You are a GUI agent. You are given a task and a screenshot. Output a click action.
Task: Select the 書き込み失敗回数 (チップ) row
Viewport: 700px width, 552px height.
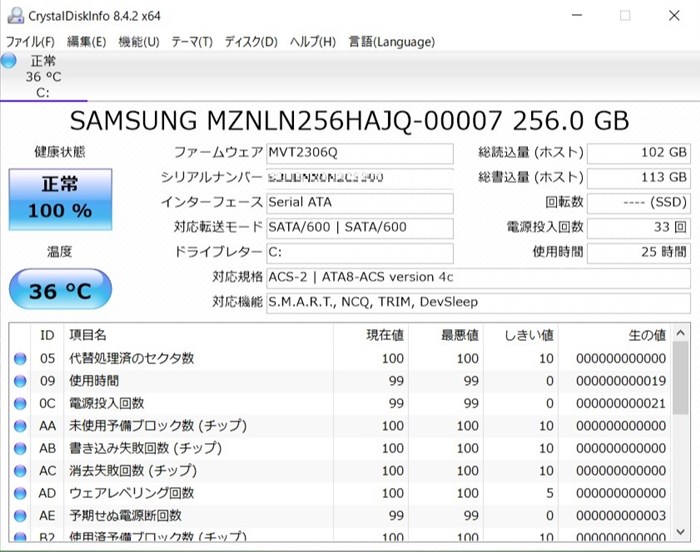tap(340, 448)
